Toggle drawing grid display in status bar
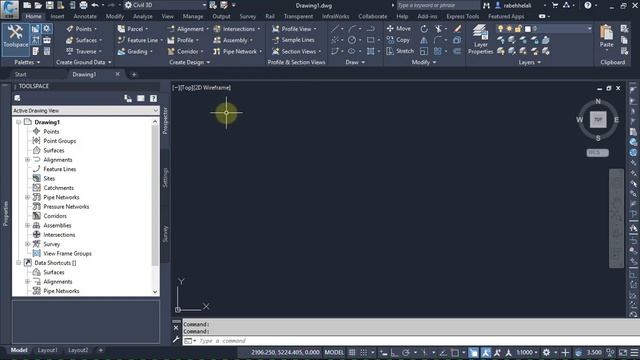The width and height of the screenshot is (640, 360). click(x=352, y=352)
